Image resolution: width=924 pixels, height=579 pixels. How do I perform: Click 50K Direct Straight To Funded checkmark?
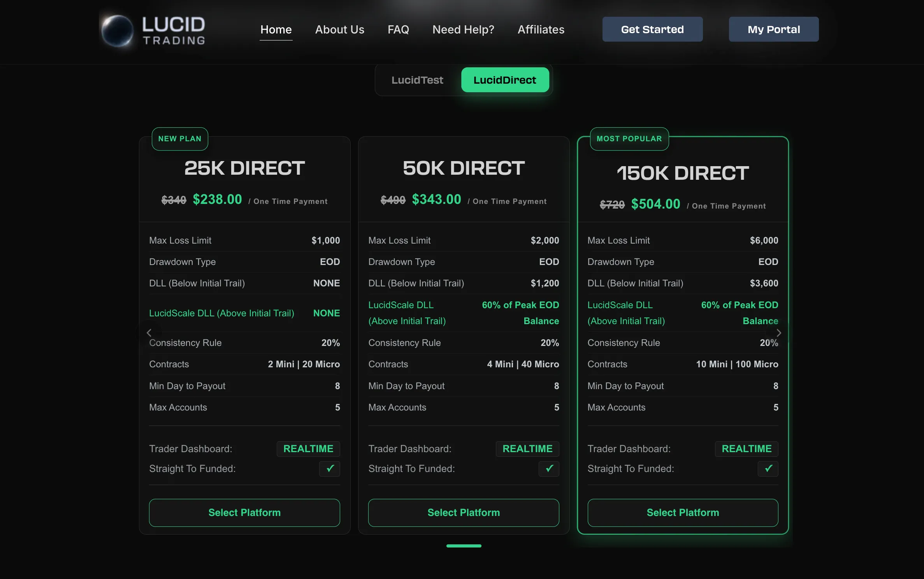pyautogui.click(x=549, y=468)
